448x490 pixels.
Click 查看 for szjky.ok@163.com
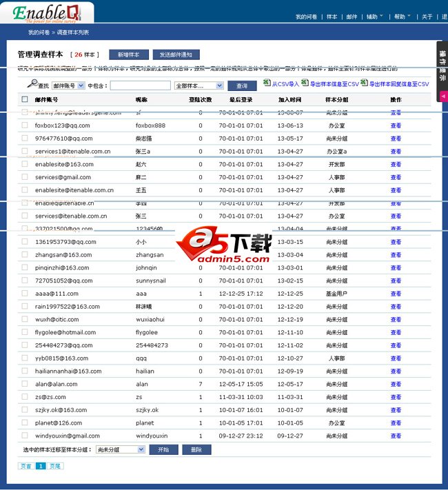pyautogui.click(x=396, y=409)
